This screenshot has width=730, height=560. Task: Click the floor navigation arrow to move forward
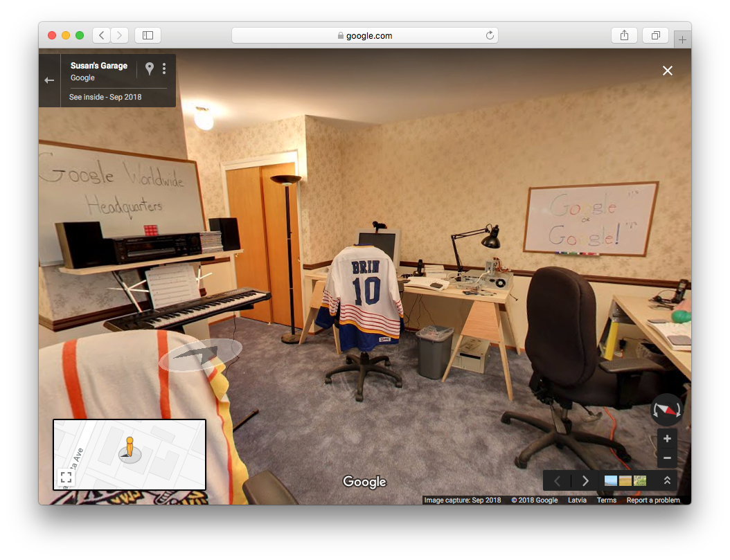click(x=201, y=354)
